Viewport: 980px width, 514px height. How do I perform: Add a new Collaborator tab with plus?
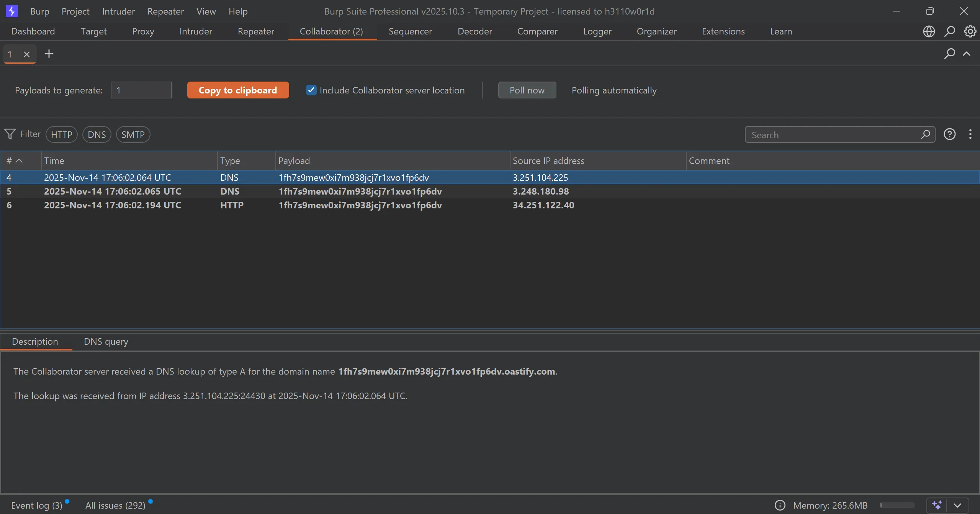click(49, 54)
